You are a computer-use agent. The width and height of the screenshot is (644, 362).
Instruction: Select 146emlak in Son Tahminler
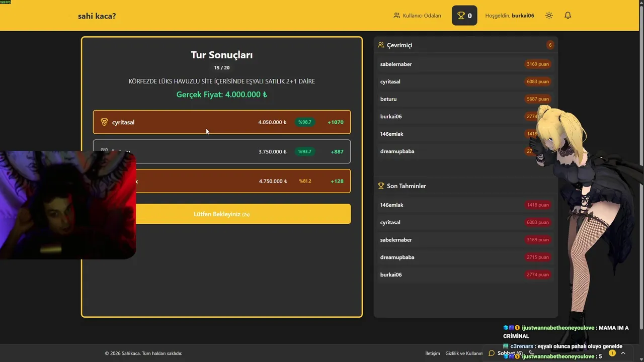tap(465, 205)
